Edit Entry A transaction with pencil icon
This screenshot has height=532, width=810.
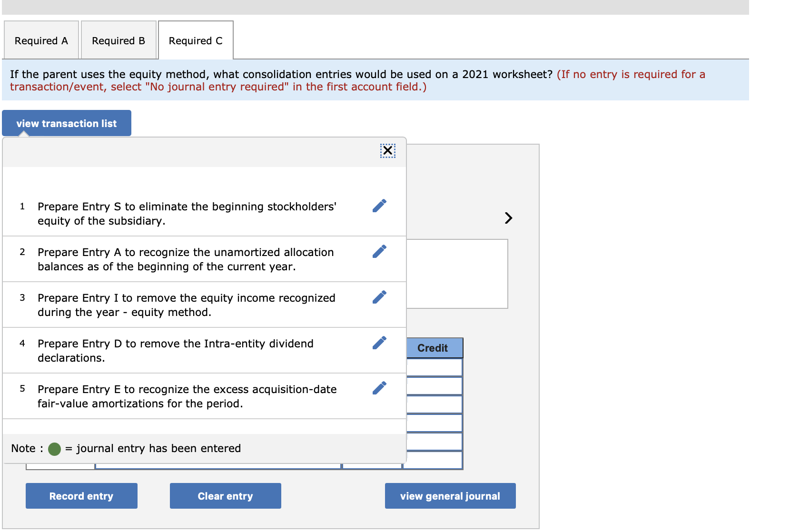(x=379, y=251)
